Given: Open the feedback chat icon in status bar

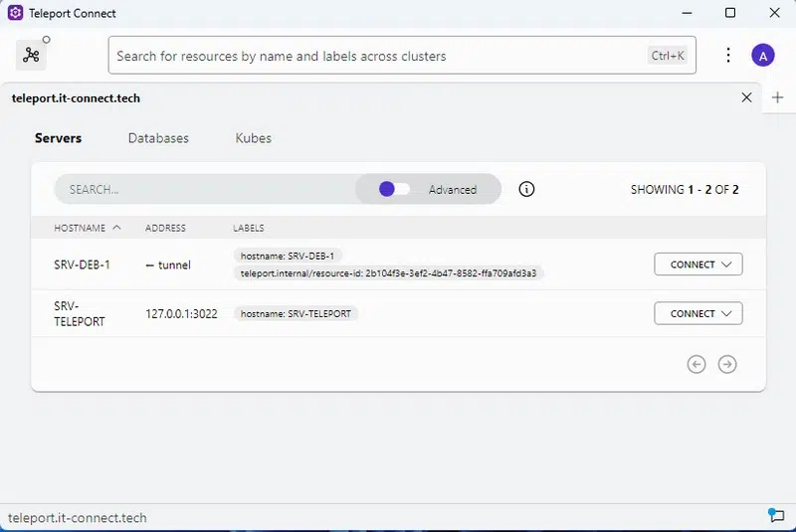Looking at the screenshot, I should pos(776,515).
